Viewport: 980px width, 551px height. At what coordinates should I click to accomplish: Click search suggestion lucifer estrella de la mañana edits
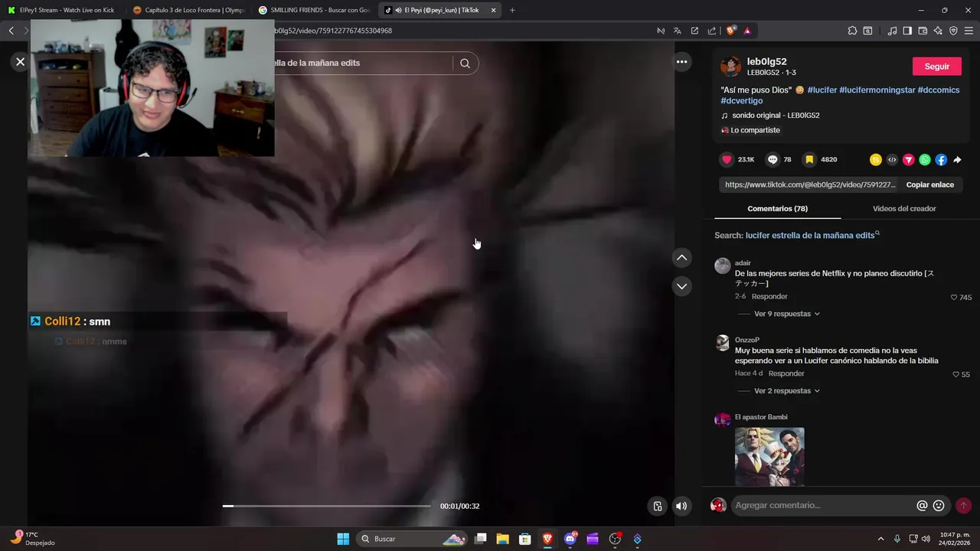tap(810, 236)
